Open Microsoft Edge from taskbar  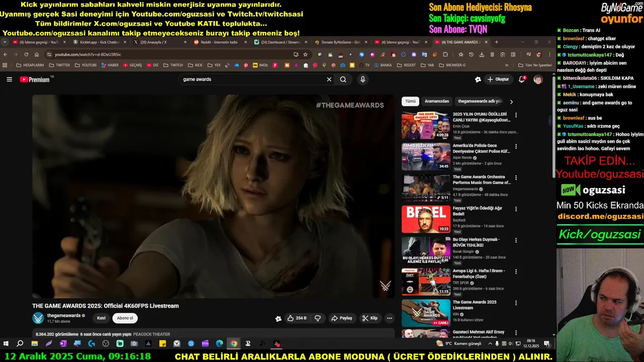[x=219, y=344]
